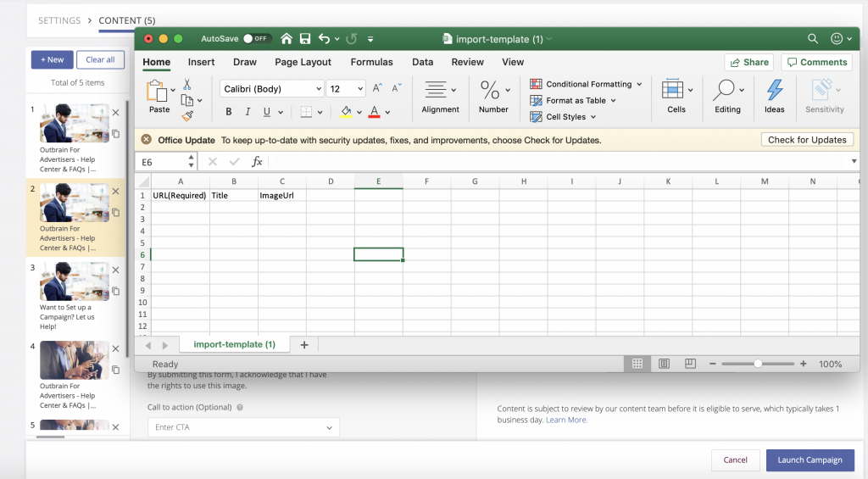The height and width of the screenshot is (479, 868).
Task: Open the Call to action dropdown
Action: 243,427
